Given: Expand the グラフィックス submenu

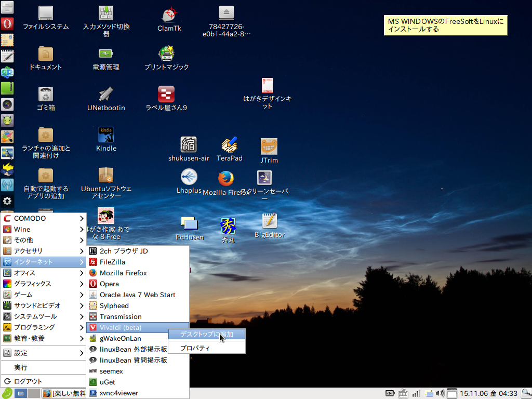Looking at the screenshot, I should pyautogui.click(x=44, y=284).
